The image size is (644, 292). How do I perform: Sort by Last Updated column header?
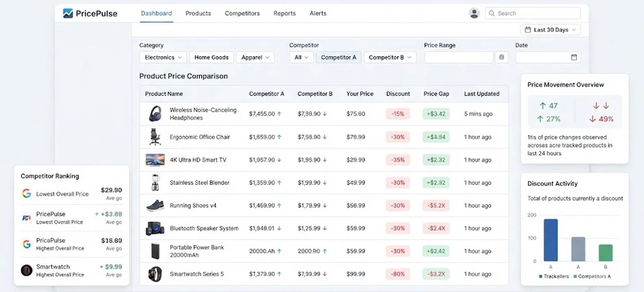pos(482,94)
